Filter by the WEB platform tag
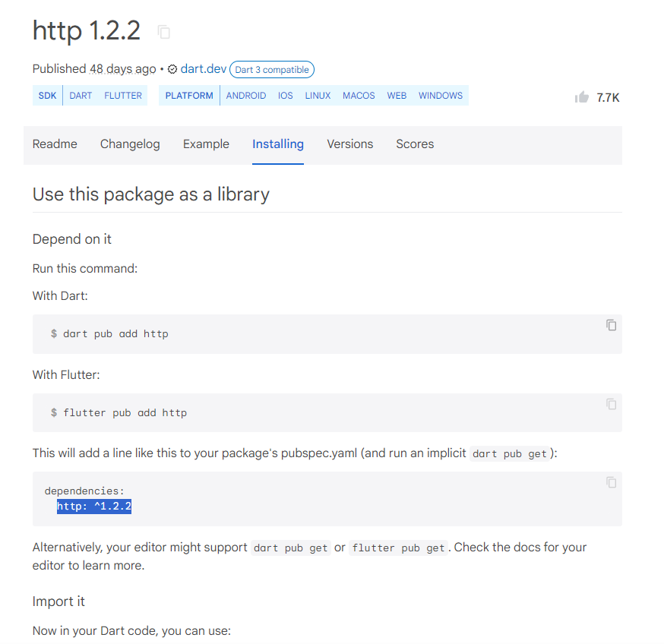Screen dimensions: 664x644 397,95
